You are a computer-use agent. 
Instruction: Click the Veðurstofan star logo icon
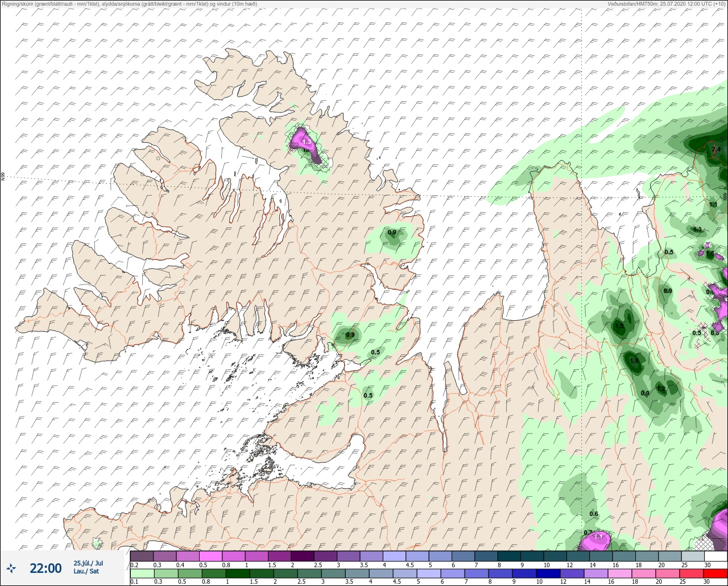coord(11,568)
